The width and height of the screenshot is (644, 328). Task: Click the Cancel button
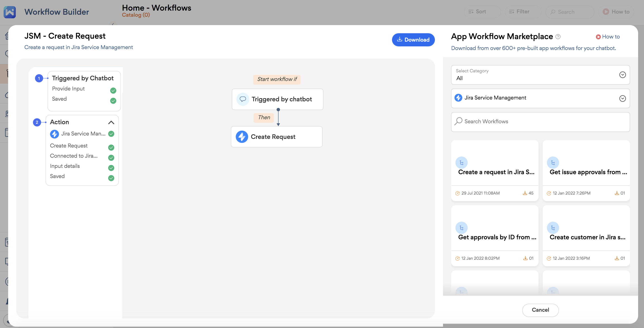click(x=540, y=310)
